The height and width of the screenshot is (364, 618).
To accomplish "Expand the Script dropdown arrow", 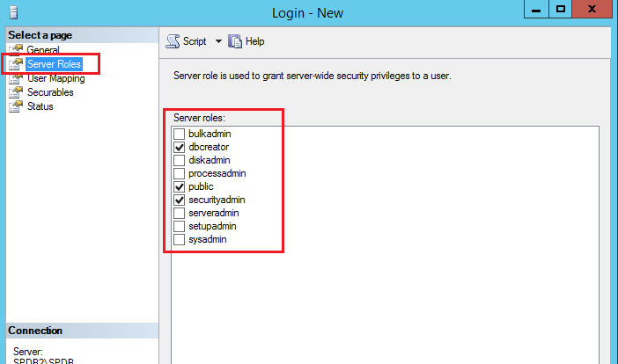I will click(218, 41).
